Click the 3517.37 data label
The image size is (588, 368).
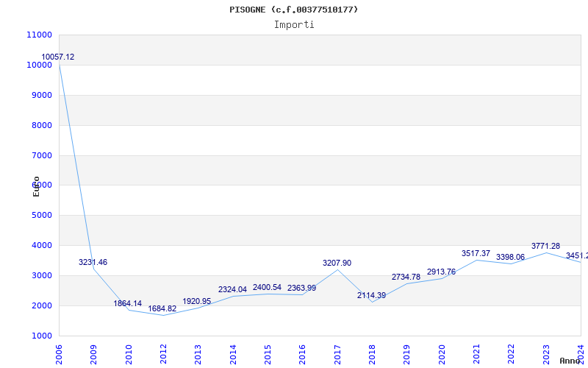(x=476, y=253)
